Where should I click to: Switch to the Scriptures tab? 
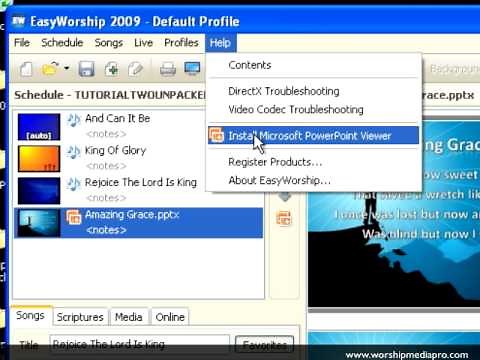[80, 317]
